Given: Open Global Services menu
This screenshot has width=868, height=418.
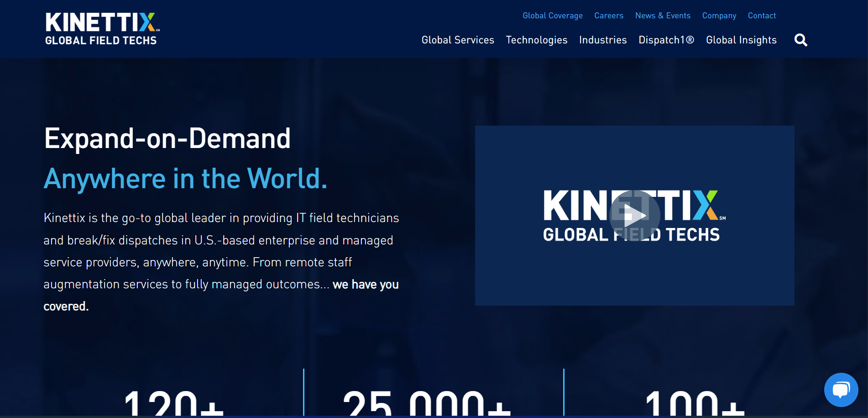Looking at the screenshot, I should [x=458, y=40].
